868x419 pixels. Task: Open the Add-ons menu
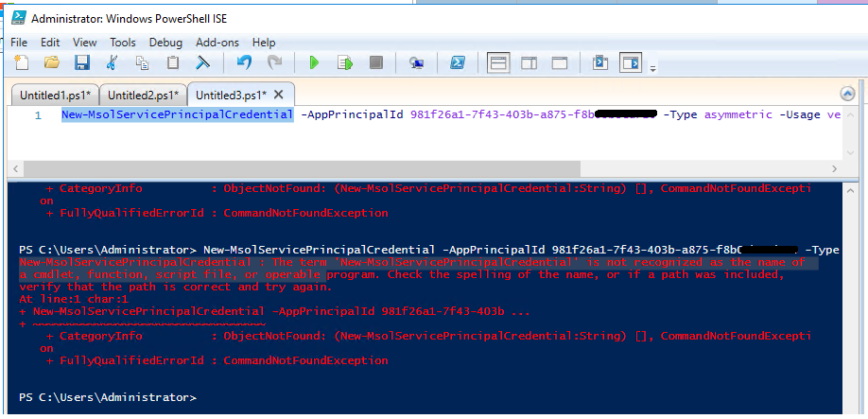coord(217,43)
